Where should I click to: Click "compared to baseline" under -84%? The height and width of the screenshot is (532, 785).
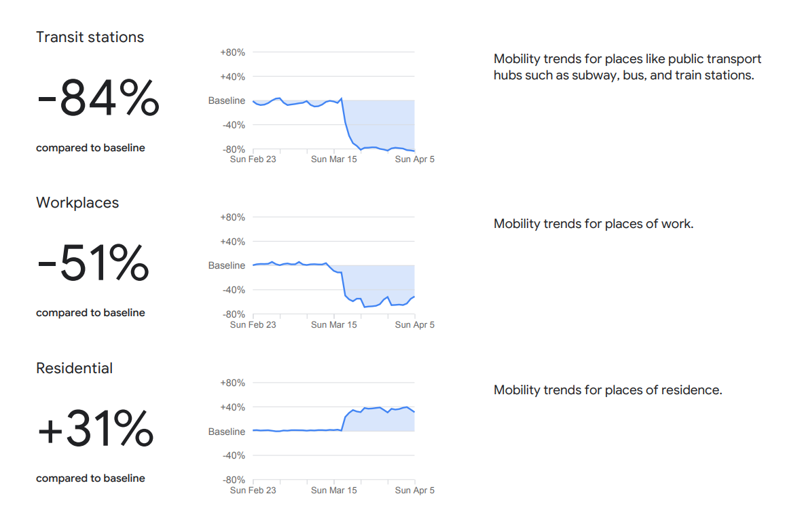[90, 148]
